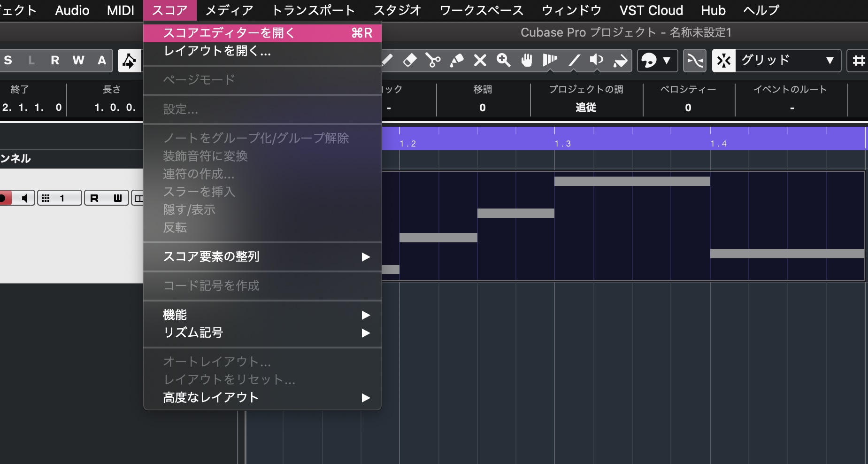Choose レイアウトを開く... from Score menu
The image size is (868, 464).
pyautogui.click(x=262, y=51)
